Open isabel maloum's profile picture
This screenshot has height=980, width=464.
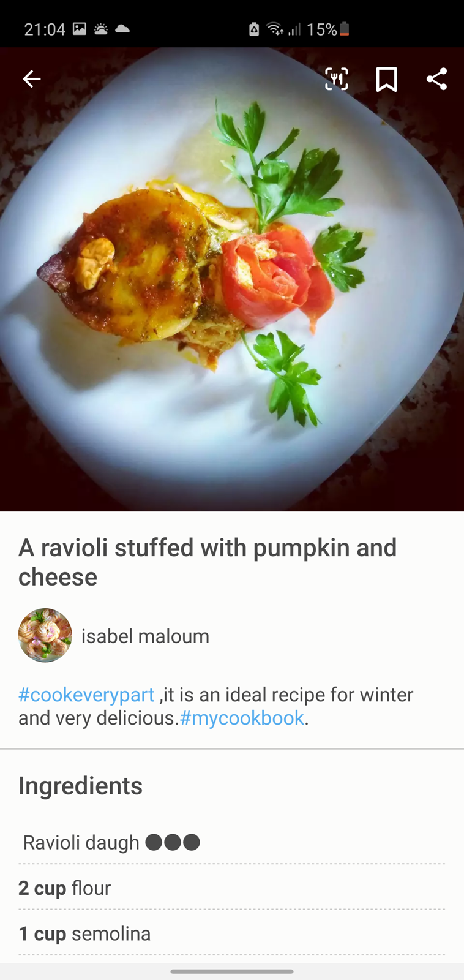(x=45, y=635)
